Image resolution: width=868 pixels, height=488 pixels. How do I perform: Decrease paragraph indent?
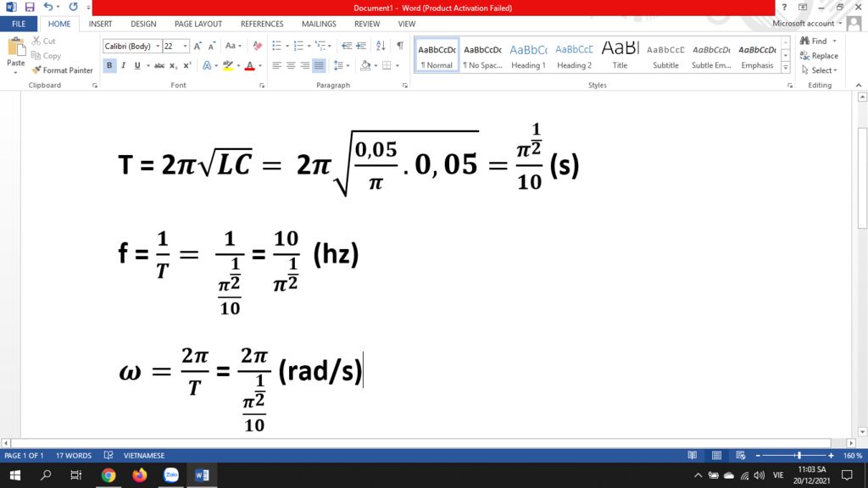pos(347,46)
